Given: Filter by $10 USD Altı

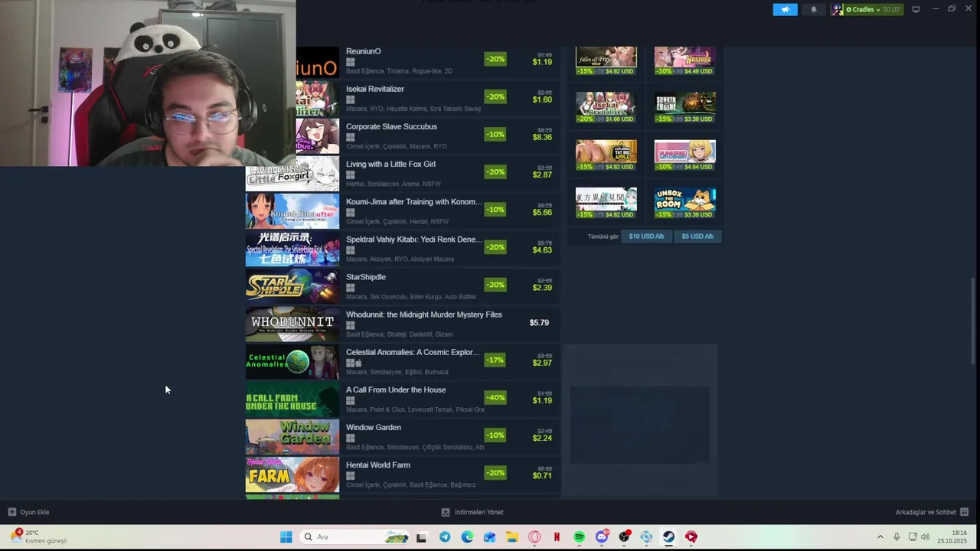Looking at the screenshot, I should [646, 236].
